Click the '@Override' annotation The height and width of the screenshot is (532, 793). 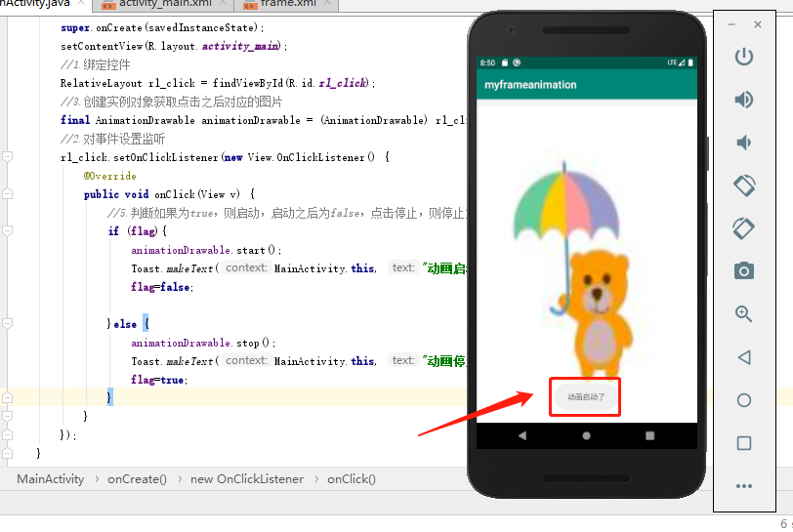[x=109, y=176]
